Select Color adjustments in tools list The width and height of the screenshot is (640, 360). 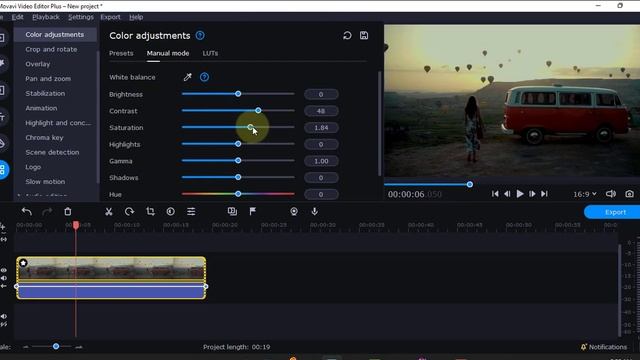[x=55, y=35]
